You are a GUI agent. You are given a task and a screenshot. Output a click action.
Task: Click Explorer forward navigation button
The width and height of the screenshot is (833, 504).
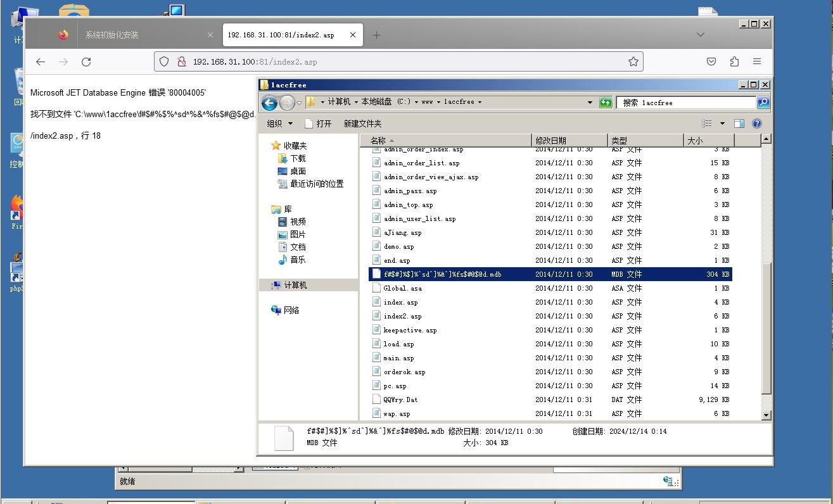coord(287,103)
